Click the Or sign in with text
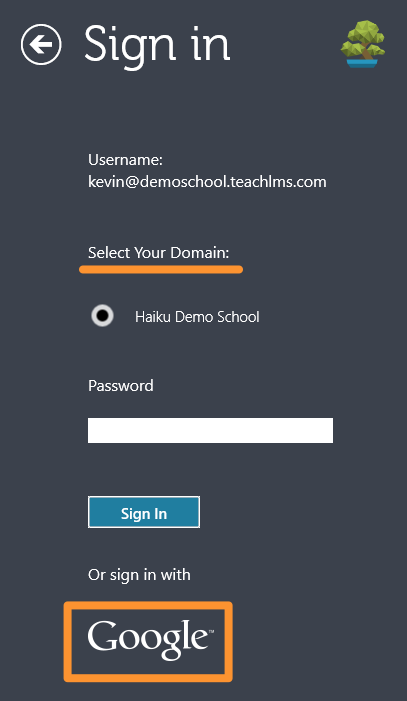 [x=139, y=575]
